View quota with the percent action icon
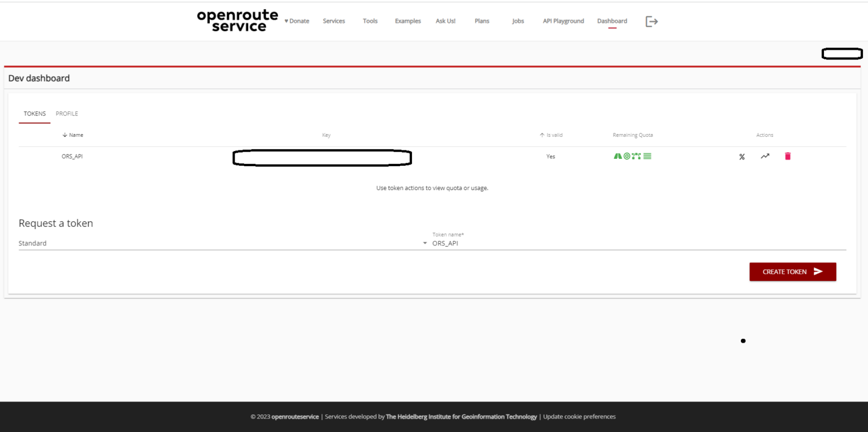The image size is (868, 432). coord(742,157)
